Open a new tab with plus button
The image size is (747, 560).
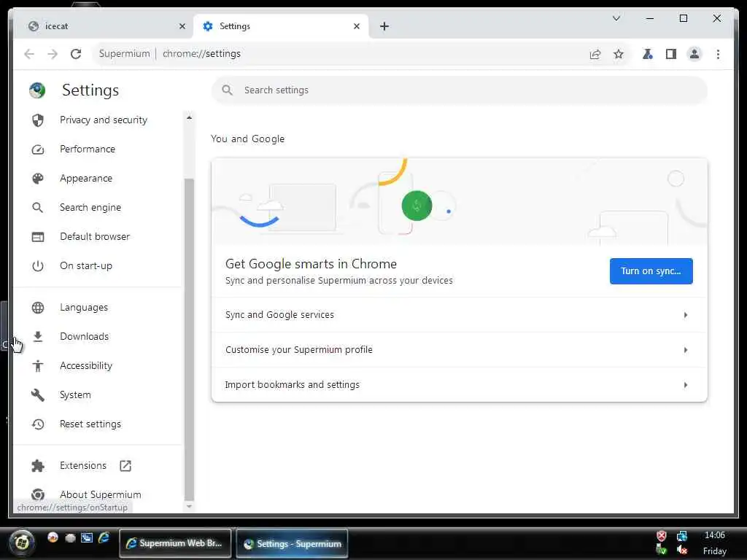point(384,27)
